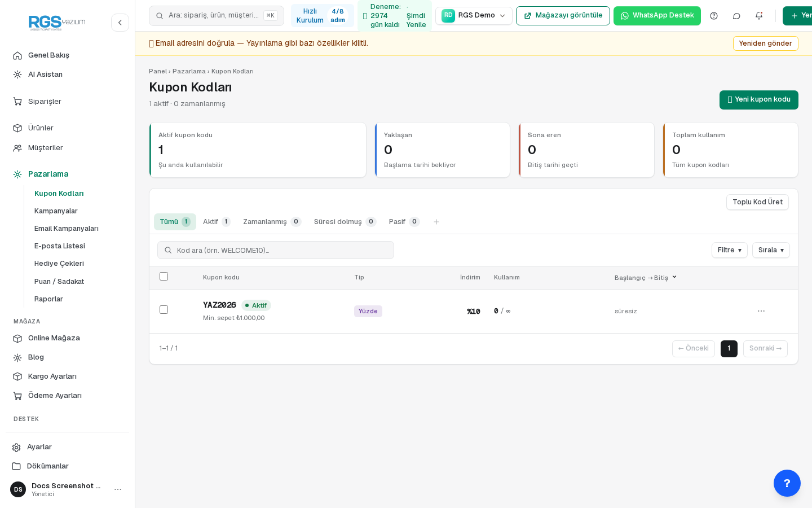
Task: Open the floating blue help bubble
Action: coord(787,483)
